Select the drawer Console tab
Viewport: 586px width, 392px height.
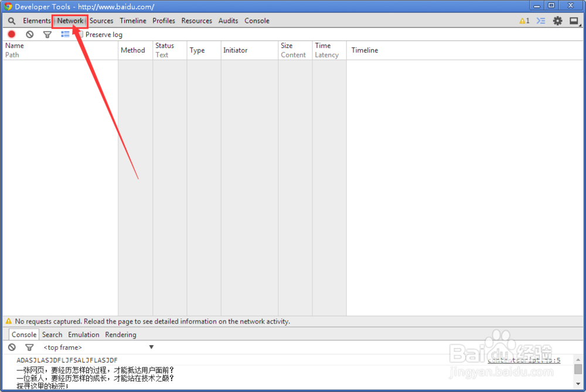(x=24, y=335)
